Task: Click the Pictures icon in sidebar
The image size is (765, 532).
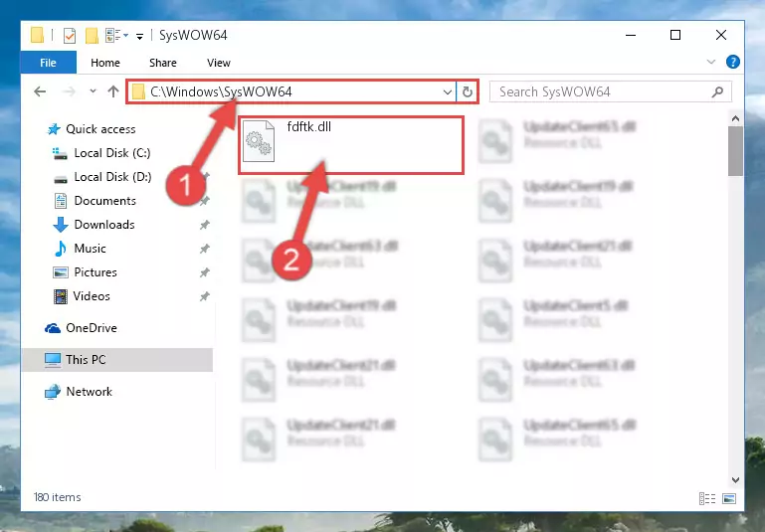Action: [x=60, y=272]
